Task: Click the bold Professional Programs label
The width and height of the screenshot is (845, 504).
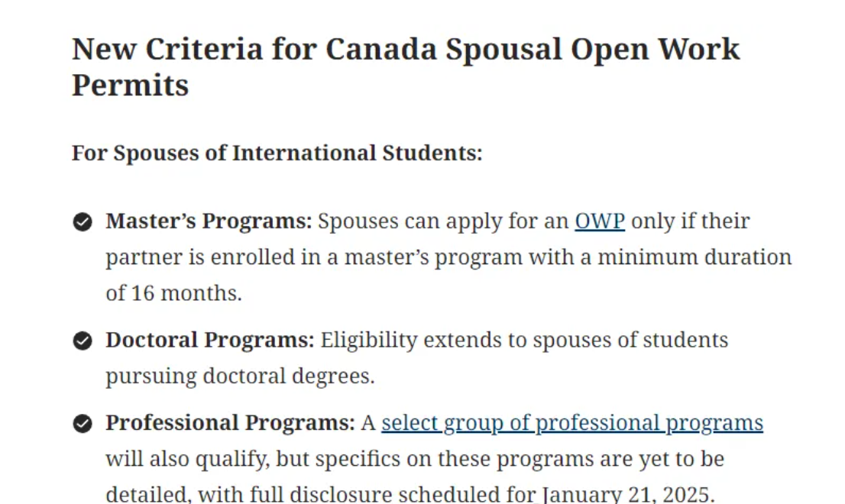Action: tap(230, 423)
